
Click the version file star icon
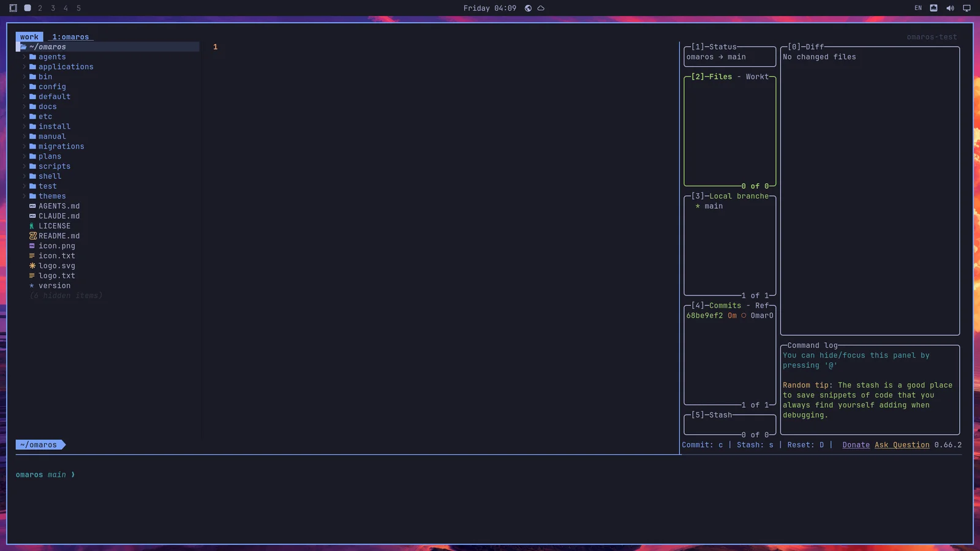coord(32,286)
